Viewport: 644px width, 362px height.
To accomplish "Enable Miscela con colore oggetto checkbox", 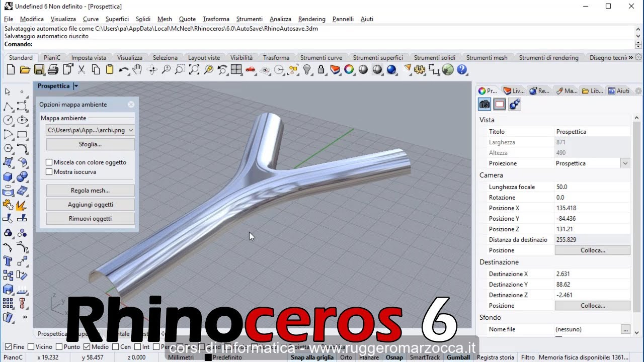I will 49,162.
